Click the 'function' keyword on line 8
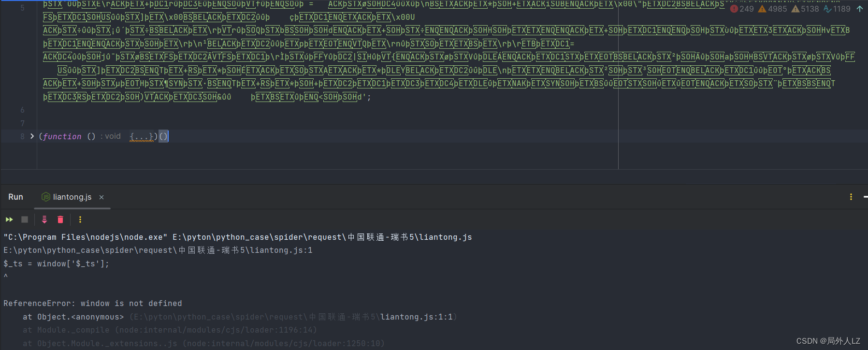The width and height of the screenshot is (868, 350). pyautogui.click(x=62, y=136)
